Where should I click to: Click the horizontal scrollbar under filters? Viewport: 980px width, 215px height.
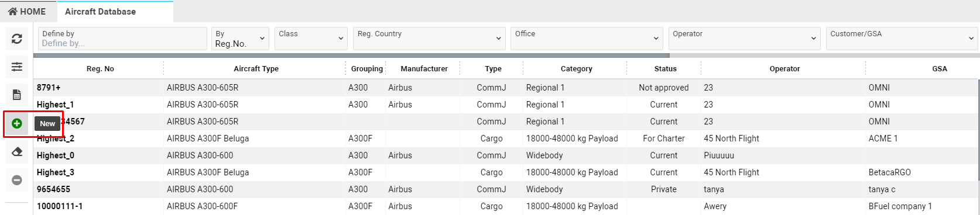click(351, 56)
